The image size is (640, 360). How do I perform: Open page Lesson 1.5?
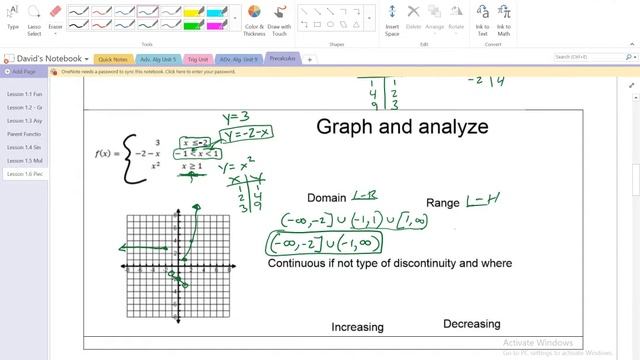coord(24,161)
